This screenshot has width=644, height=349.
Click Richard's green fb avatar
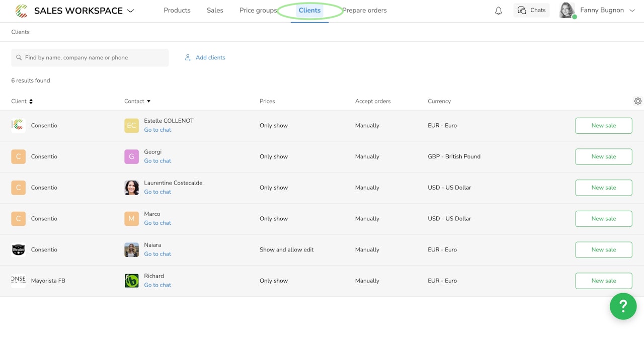(x=131, y=281)
